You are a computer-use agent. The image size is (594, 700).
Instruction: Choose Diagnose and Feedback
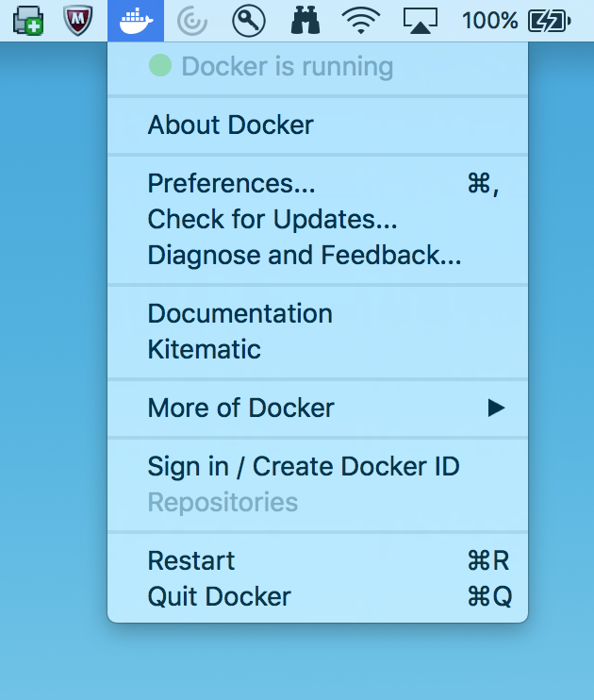point(305,255)
